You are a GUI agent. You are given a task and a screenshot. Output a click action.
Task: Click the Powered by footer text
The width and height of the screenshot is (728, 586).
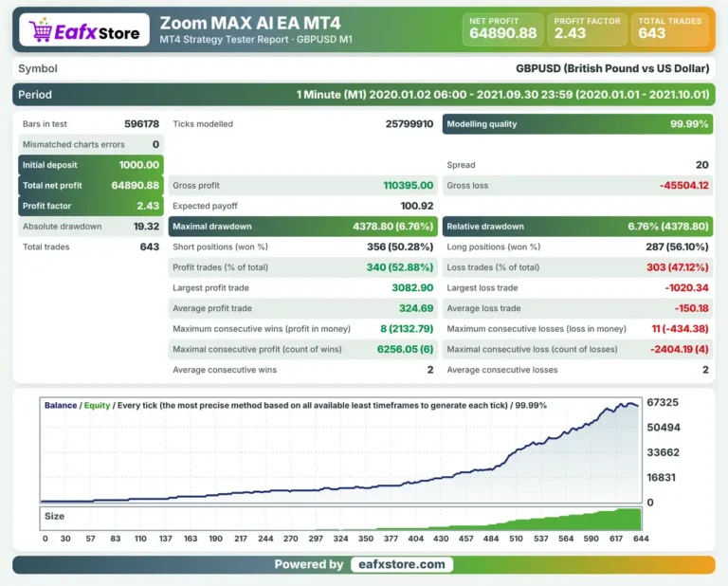pyautogui.click(x=309, y=564)
